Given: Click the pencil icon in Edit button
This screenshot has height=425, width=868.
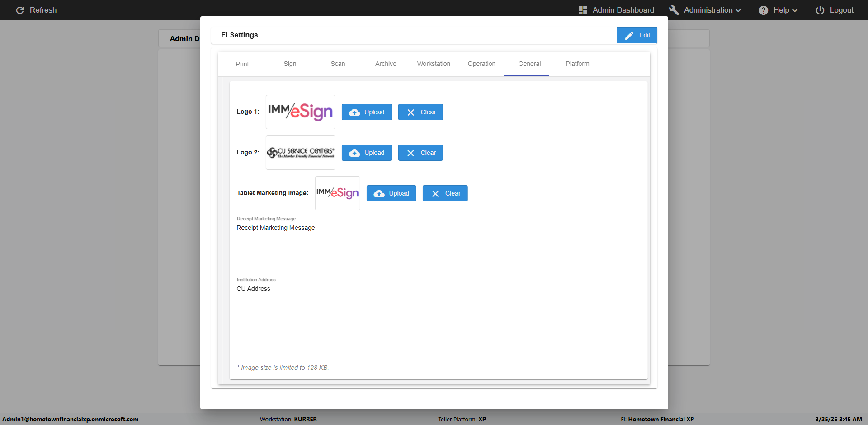Looking at the screenshot, I should tap(629, 35).
